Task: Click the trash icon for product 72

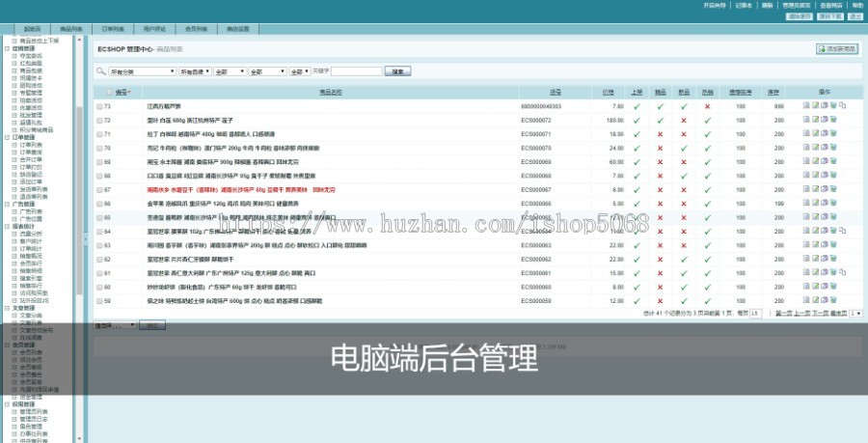Action: (x=833, y=119)
